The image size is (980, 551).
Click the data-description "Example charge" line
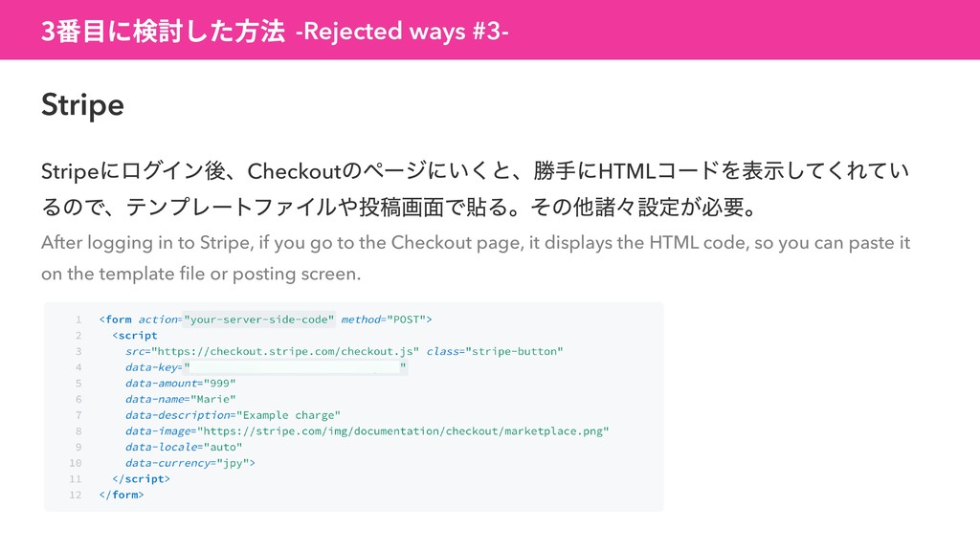pos(233,415)
